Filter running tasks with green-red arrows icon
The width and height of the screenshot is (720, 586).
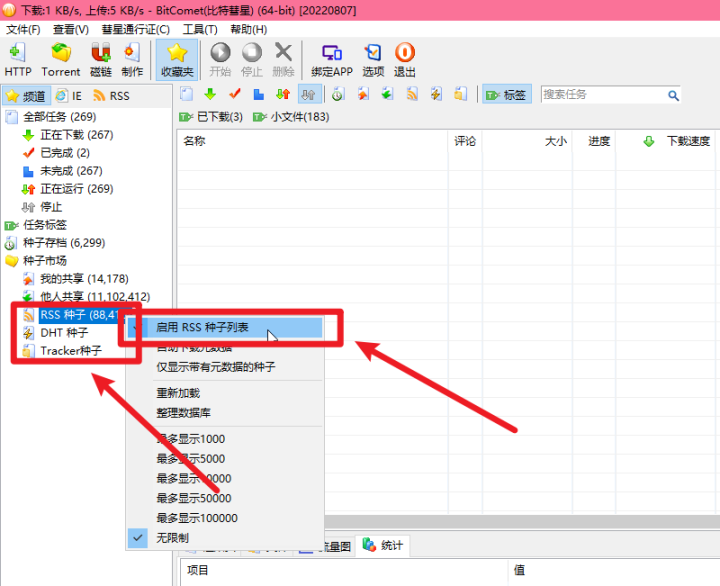[283, 94]
